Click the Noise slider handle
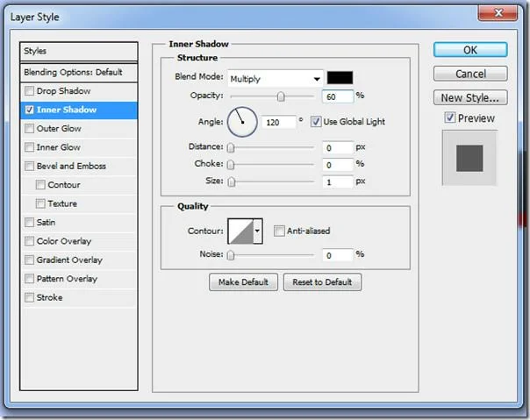The image size is (530, 420). [231, 255]
